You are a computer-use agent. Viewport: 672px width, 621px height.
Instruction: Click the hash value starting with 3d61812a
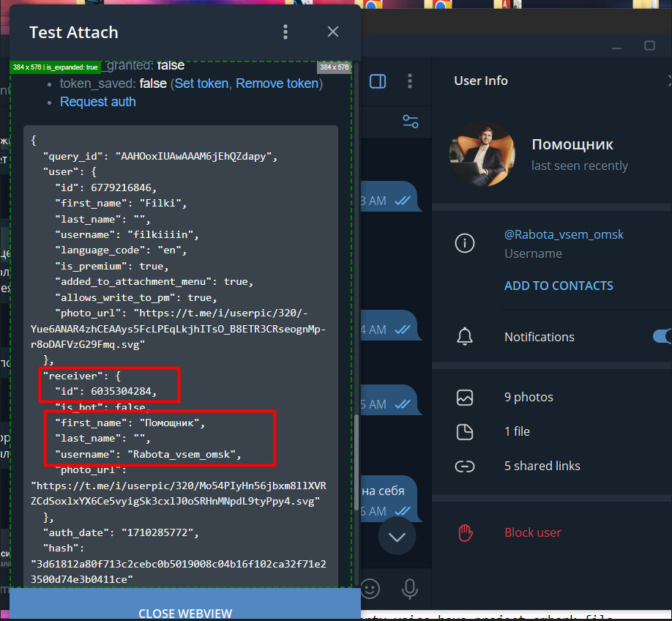[x=179, y=572]
